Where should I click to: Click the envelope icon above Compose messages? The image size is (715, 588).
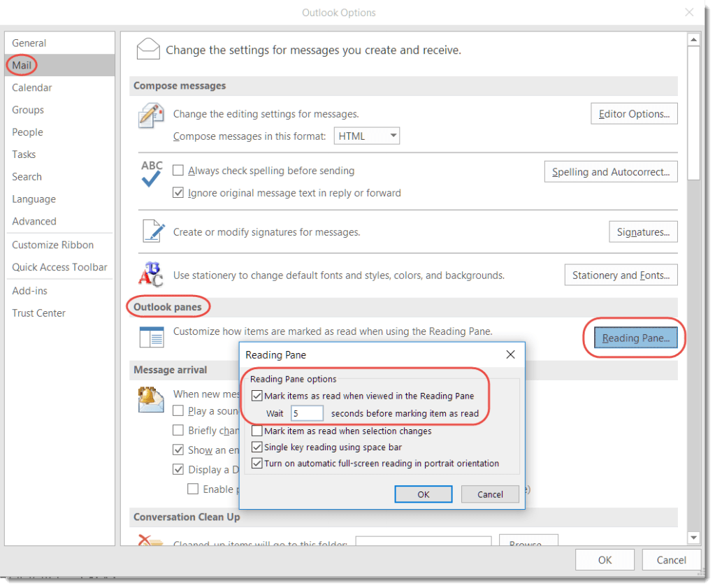[147, 48]
